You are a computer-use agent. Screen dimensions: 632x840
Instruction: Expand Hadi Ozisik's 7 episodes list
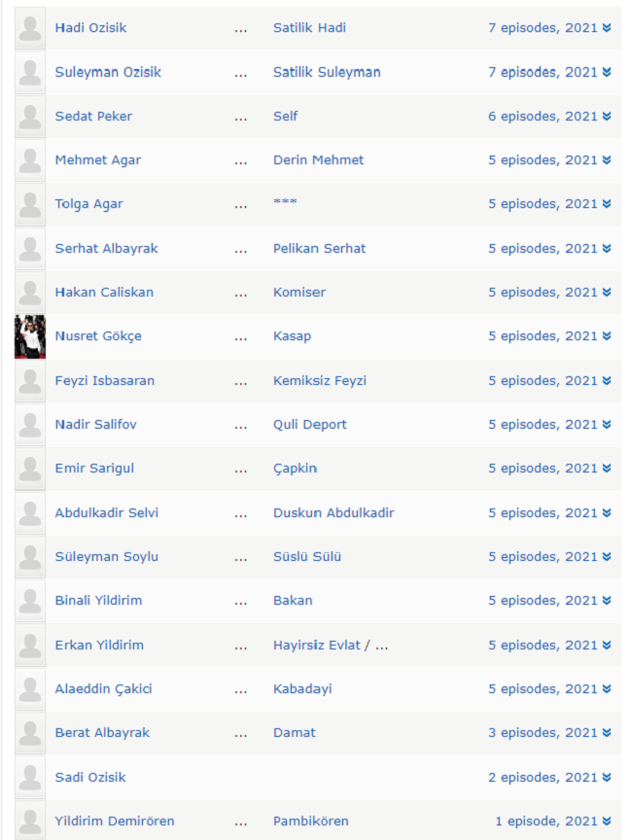pos(549,28)
